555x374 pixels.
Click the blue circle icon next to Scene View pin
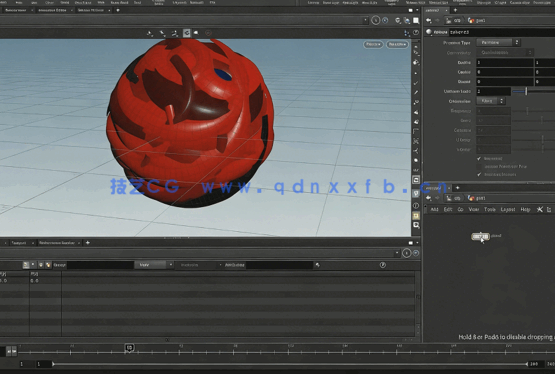pyautogui.click(x=385, y=21)
